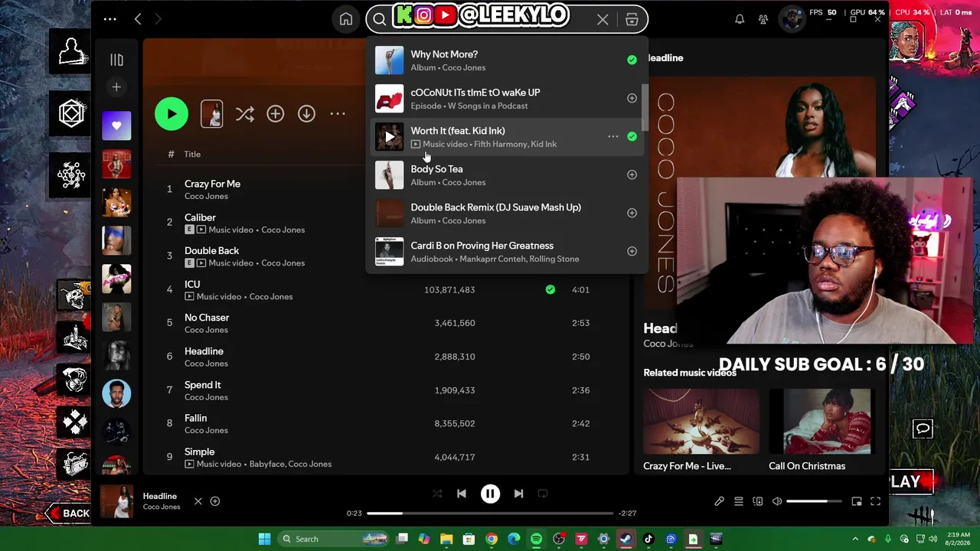This screenshot has height=551, width=980.
Task: Save the Cardi B audiobook result
Action: [632, 251]
